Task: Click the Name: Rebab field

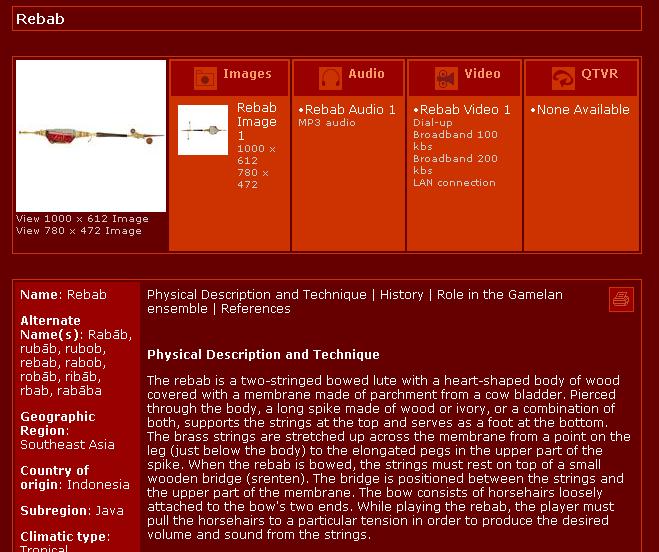Action: [63, 295]
